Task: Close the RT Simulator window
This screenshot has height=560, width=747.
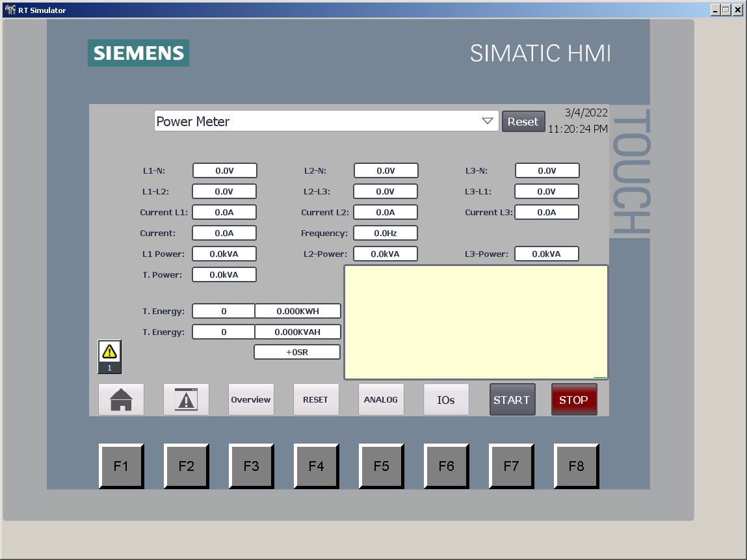Action: (x=737, y=10)
